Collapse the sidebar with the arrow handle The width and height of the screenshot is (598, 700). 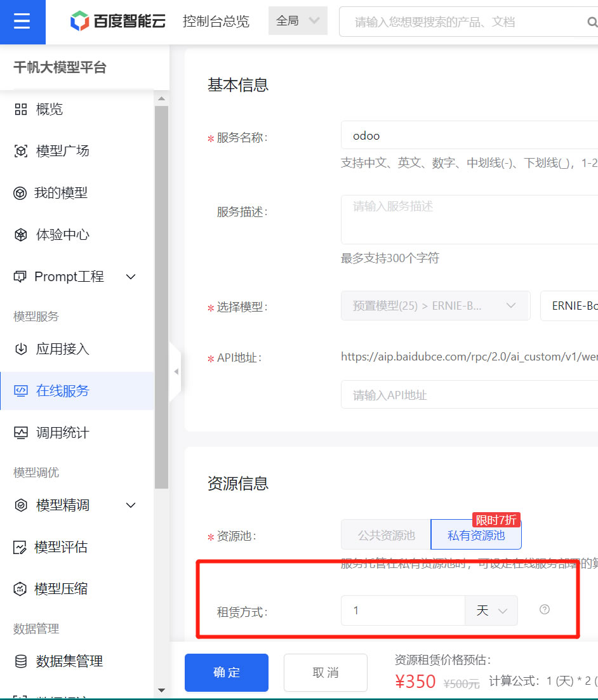click(176, 372)
